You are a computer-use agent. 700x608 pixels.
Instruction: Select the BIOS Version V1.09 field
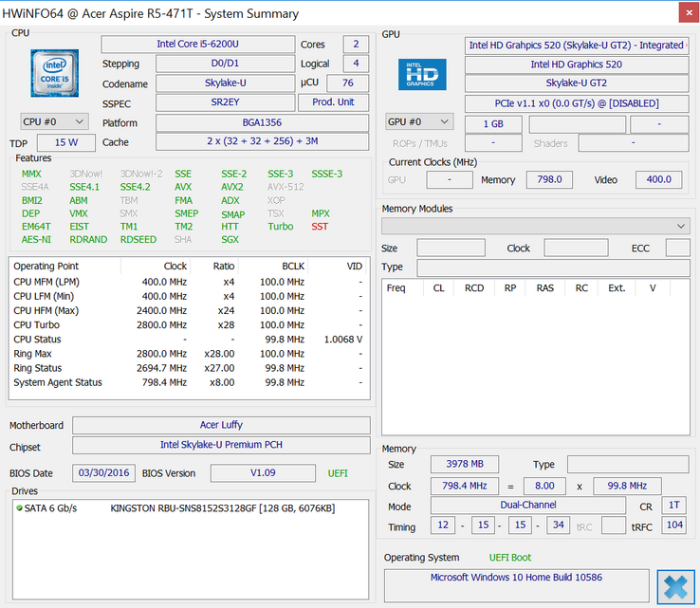click(x=262, y=472)
